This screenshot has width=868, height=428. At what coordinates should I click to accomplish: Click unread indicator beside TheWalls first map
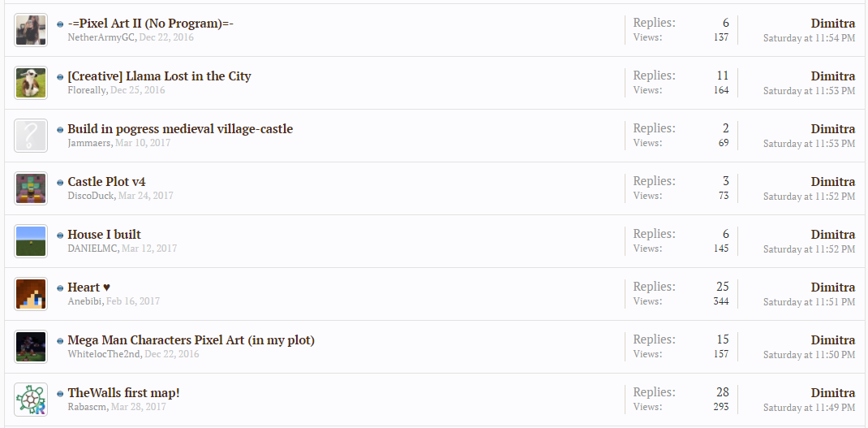[x=60, y=394]
